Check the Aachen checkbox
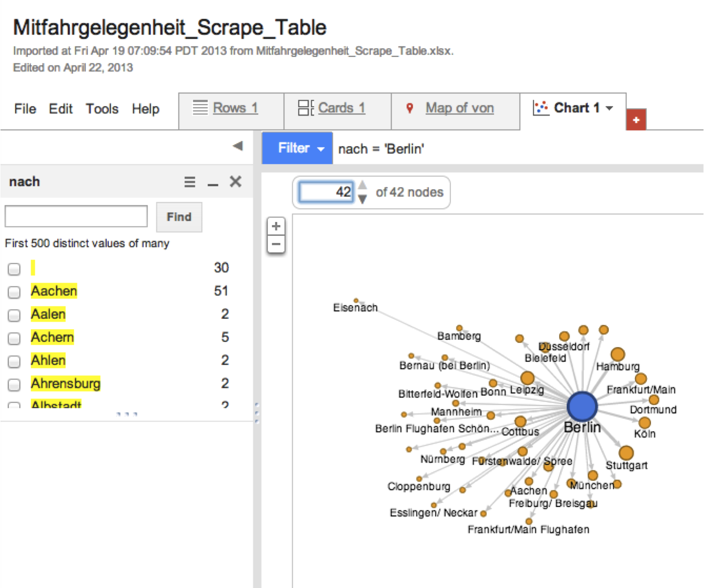704x588 pixels. tap(14, 292)
